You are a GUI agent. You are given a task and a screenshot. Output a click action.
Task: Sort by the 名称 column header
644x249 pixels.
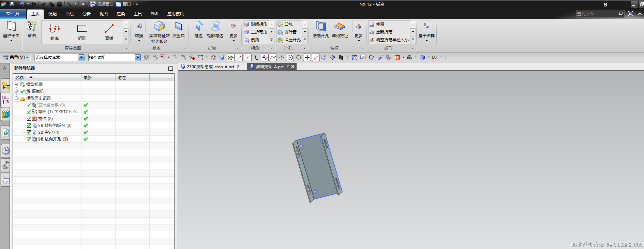point(47,78)
